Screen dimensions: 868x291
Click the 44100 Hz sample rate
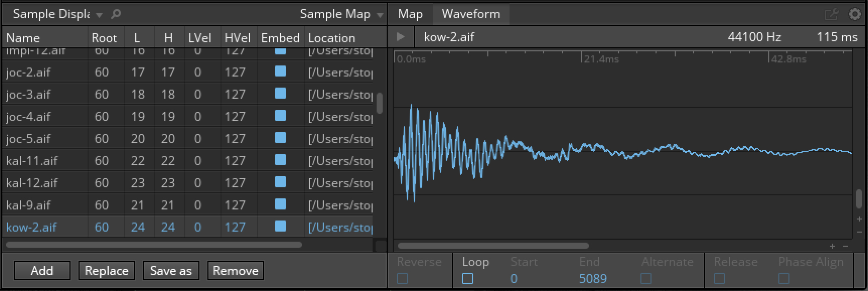tap(754, 37)
